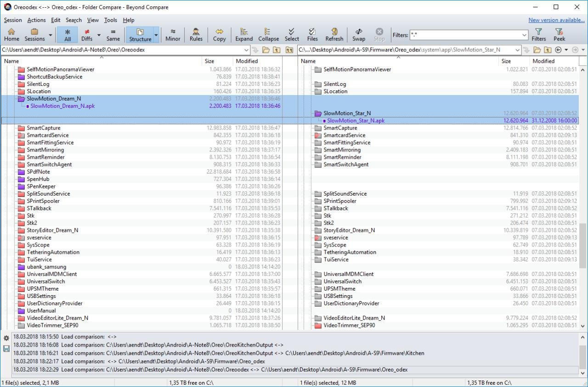Open the Tools menu

coord(110,20)
